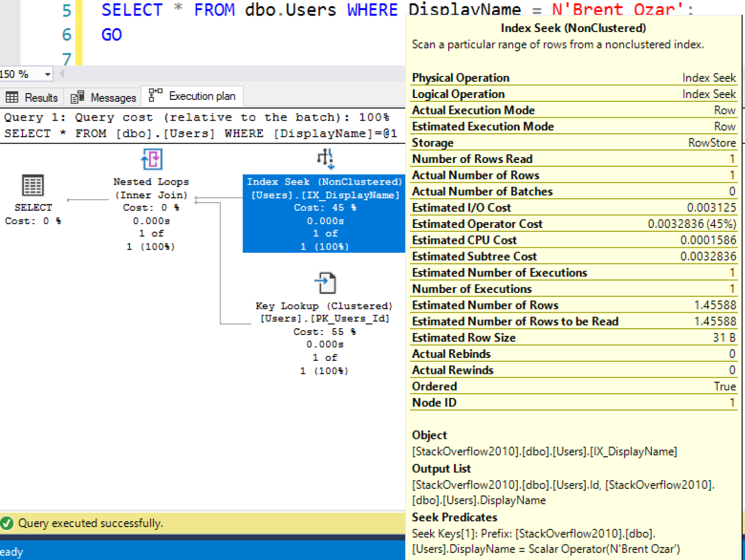Select the highlighted Index Seek node
This screenshot has height=560, width=745.
[324, 213]
